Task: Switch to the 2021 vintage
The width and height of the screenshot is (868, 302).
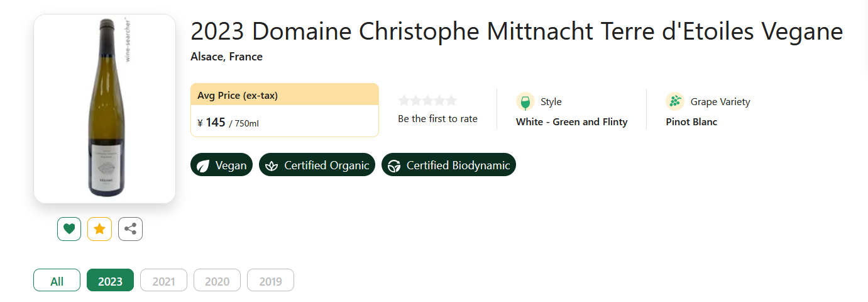Action: 163,281
